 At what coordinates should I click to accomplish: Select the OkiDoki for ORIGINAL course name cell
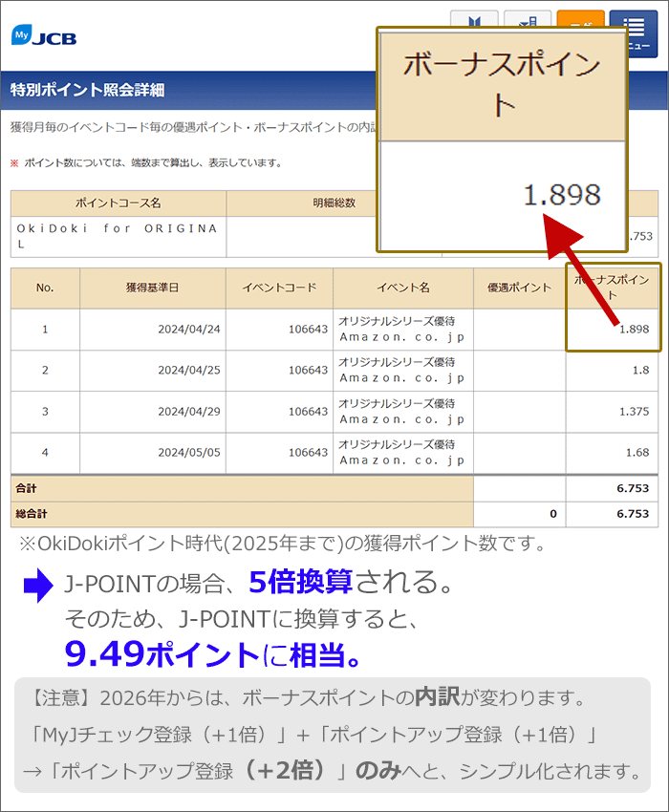pos(119,236)
